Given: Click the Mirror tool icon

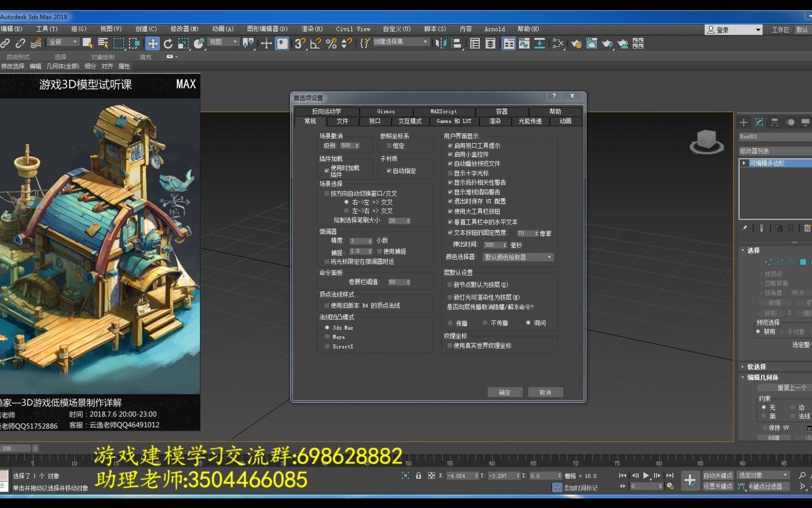Looking at the screenshot, I should 440,44.
